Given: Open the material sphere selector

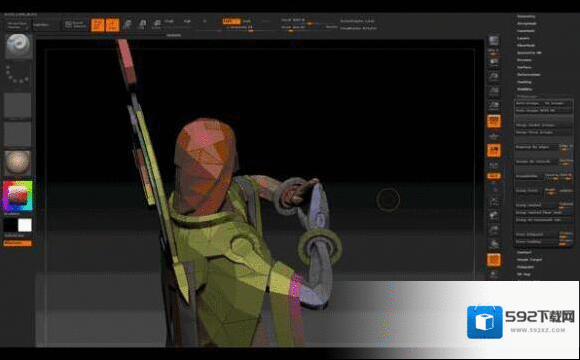Looking at the screenshot, I should [x=17, y=162].
